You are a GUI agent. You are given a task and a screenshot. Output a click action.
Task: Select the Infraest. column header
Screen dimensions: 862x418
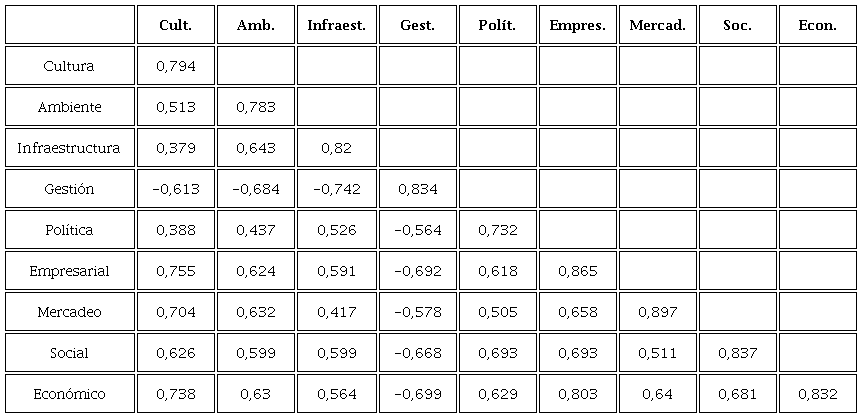point(336,25)
